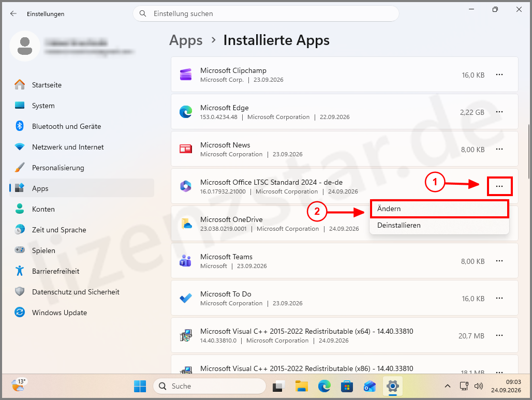The height and width of the screenshot is (400, 532).
Task: Click the volume speaker tray icon
Action: (478, 386)
